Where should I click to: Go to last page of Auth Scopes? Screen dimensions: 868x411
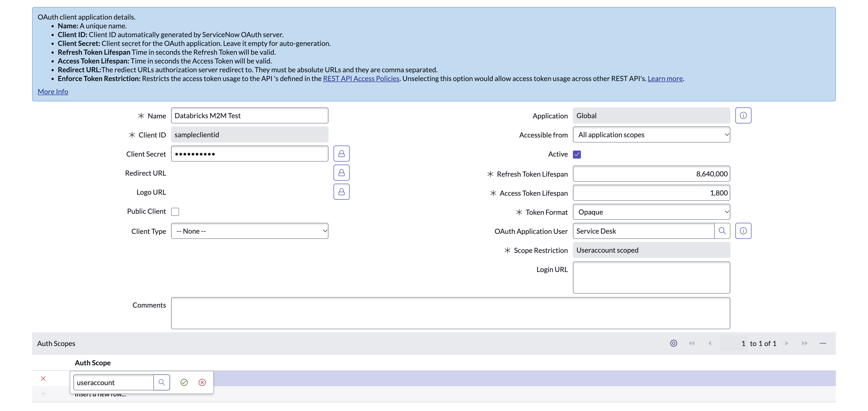(x=804, y=343)
